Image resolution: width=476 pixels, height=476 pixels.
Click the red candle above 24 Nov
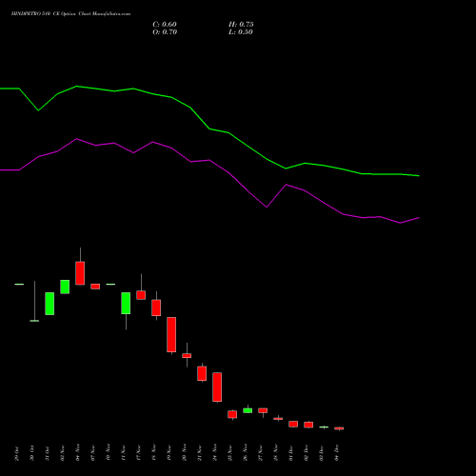tap(217, 387)
